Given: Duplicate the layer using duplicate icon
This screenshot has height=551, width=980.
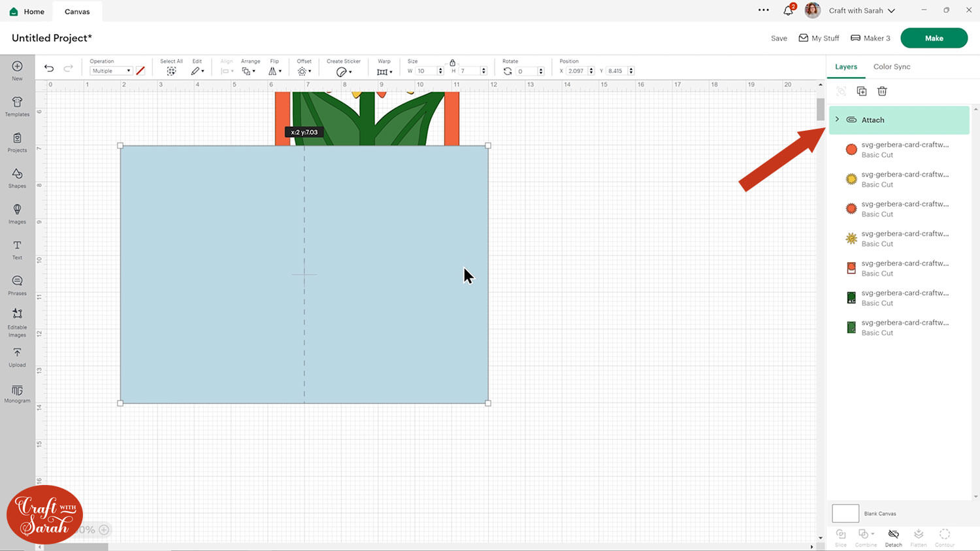Looking at the screenshot, I should pyautogui.click(x=862, y=92).
